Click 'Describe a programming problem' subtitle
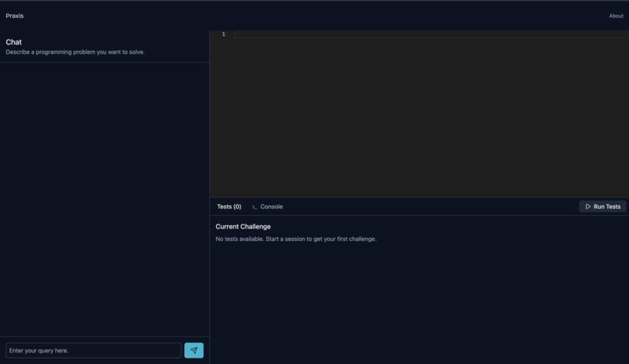 [x=75, y=52]
